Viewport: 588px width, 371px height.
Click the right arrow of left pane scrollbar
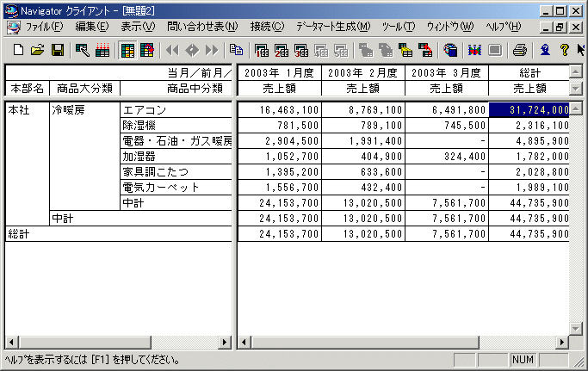click(225, 342)
